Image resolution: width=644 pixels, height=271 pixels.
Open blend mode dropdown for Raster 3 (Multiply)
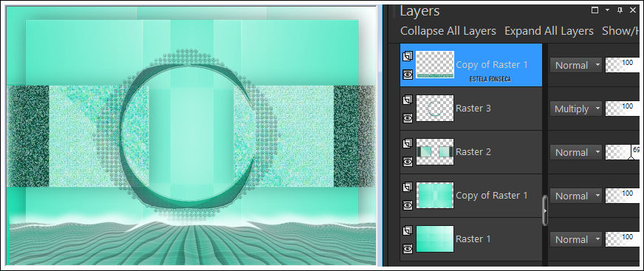576,109
